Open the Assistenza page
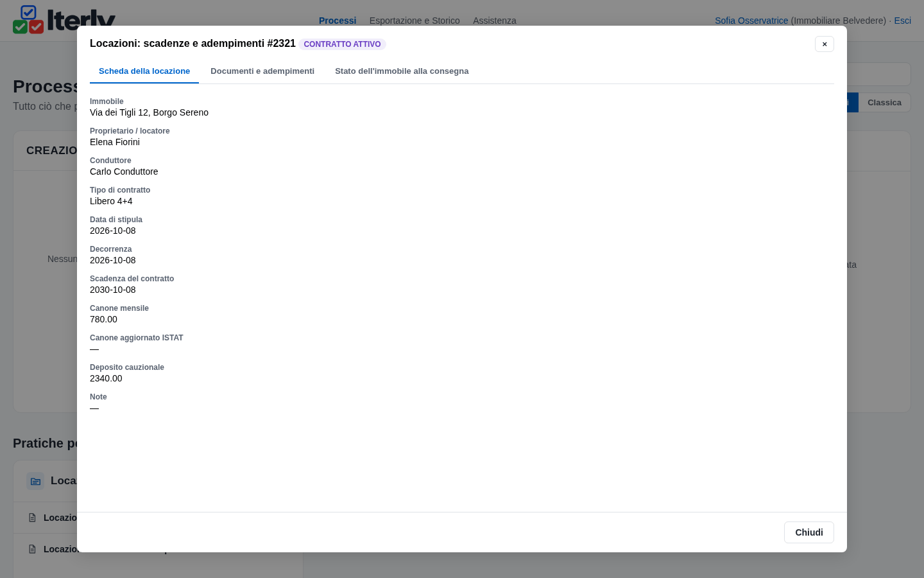This screenshot has width=924, height=578. 495,21
